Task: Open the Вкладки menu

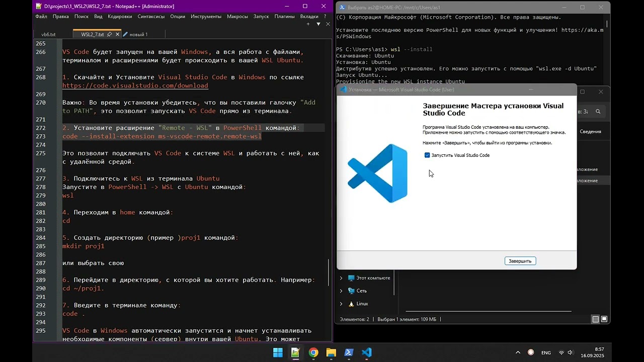Action: click(309, 16)
